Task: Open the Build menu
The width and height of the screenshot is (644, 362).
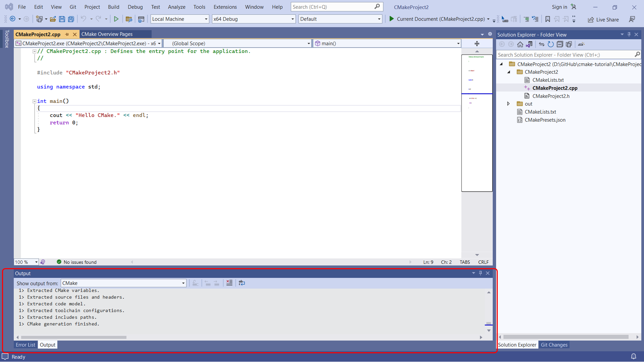Action: coord(113,7)
